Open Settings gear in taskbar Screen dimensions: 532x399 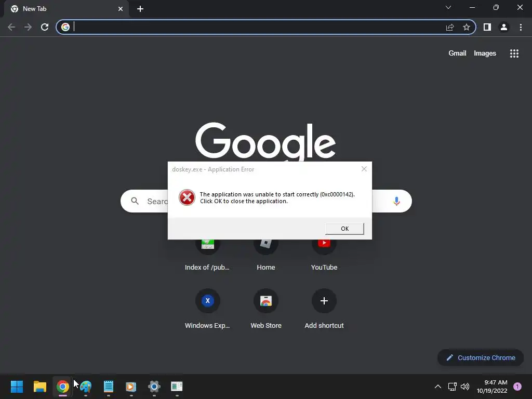(x=154, y=387)
